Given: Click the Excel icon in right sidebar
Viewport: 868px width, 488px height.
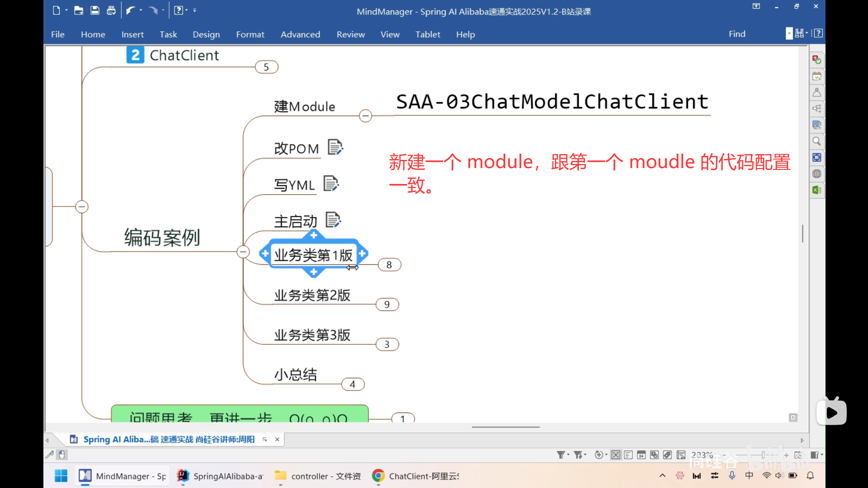Looking at the screenshot, I should pyautogui.click(x=816, y=190).
